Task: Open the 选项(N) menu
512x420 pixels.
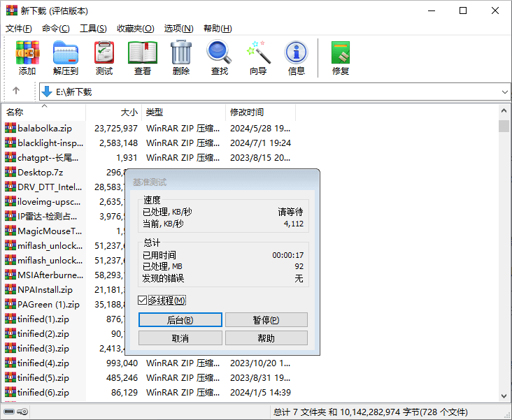Action: pos(178,29)
